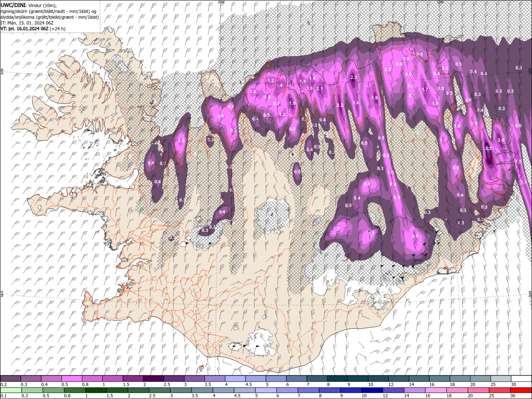The width and height of the screenshot is (532, 399).
Task: Click the 2.1 value label on the map
Action: point(320,89)
